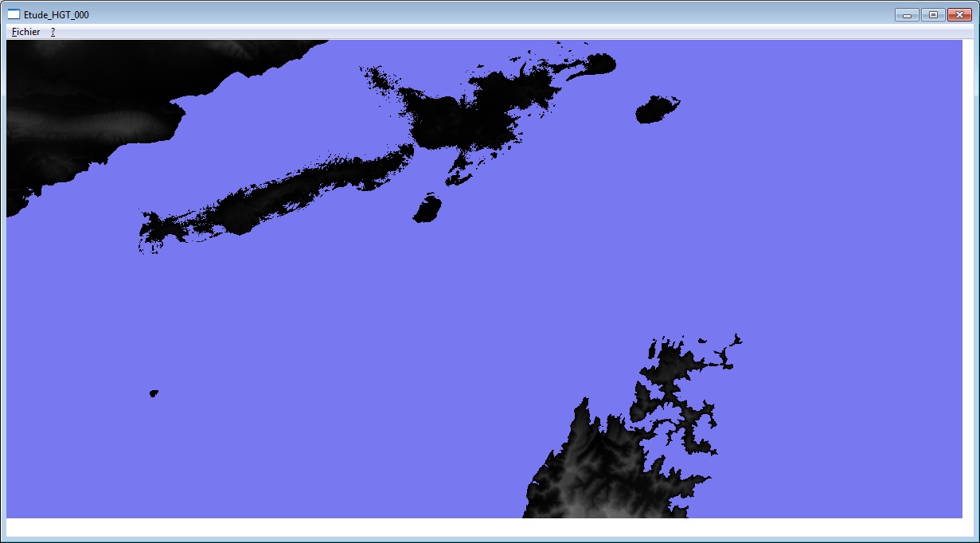The width and height of the screenshot is (980, 543).
Task: Minimize the Etude_HGT_000 window
Action: [x=907, y=14]
